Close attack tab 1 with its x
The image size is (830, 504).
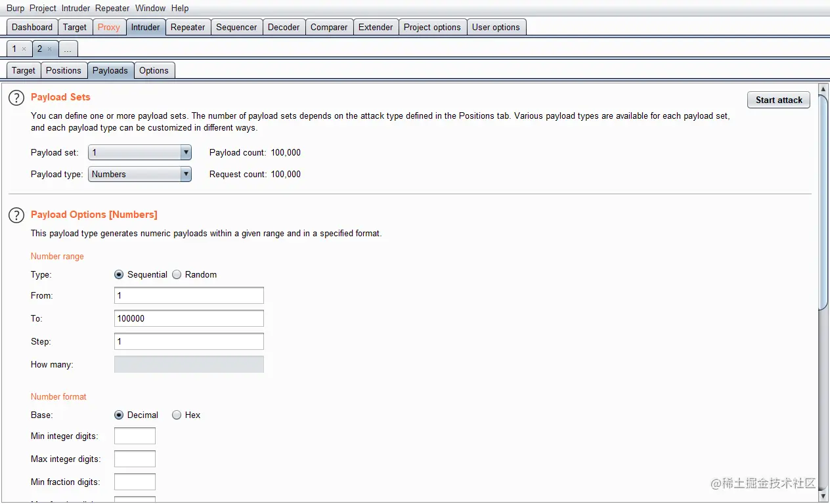click(24, 49)
